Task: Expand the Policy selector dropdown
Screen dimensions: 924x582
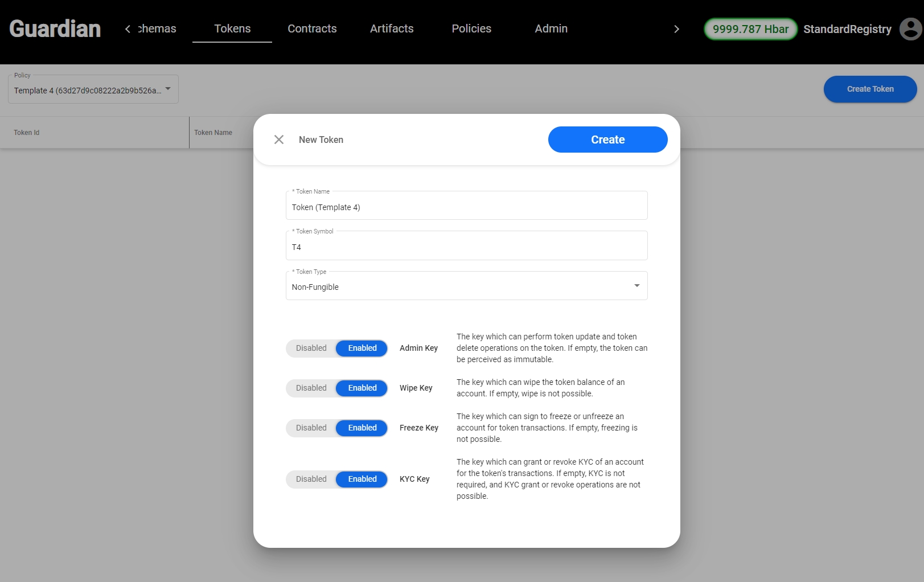Action: tap(93, 90)
